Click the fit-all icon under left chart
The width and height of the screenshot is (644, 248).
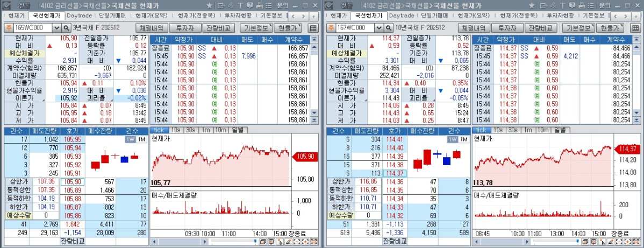click(314, 242)
